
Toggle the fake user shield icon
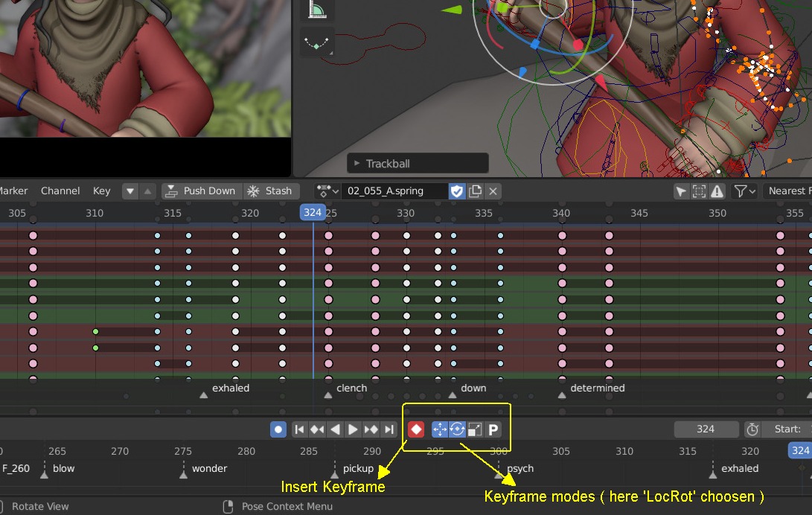pyautogui.click(x=457, y=191)
